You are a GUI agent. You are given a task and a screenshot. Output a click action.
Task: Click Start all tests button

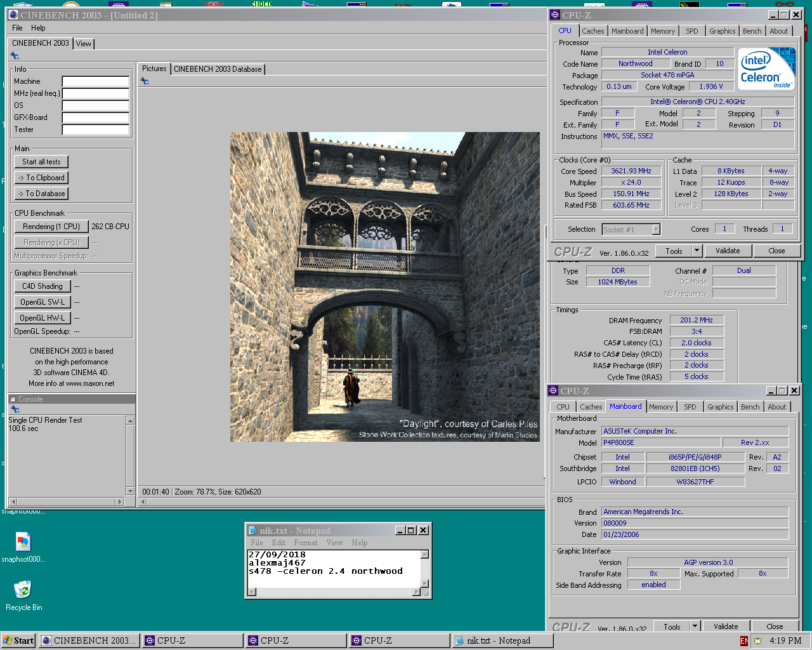click(x=41, y=162)
